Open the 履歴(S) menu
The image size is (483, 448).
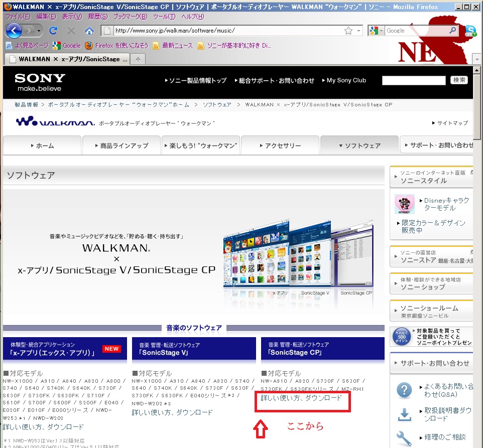(98, 17)
